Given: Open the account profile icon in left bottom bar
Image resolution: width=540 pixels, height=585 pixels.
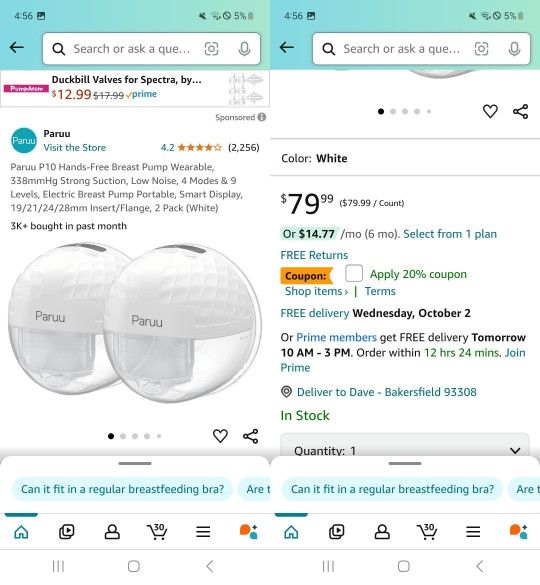Looking at the screenshot, I should pos(112,532).
